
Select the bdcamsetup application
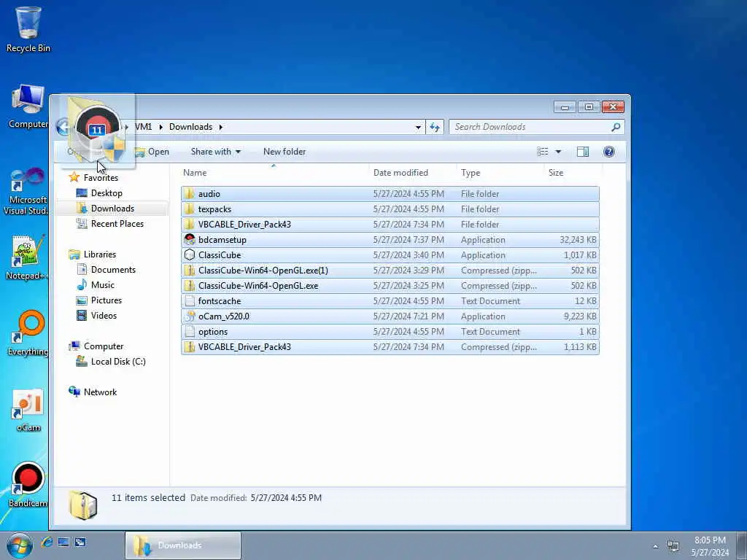(x=390, y=239)
